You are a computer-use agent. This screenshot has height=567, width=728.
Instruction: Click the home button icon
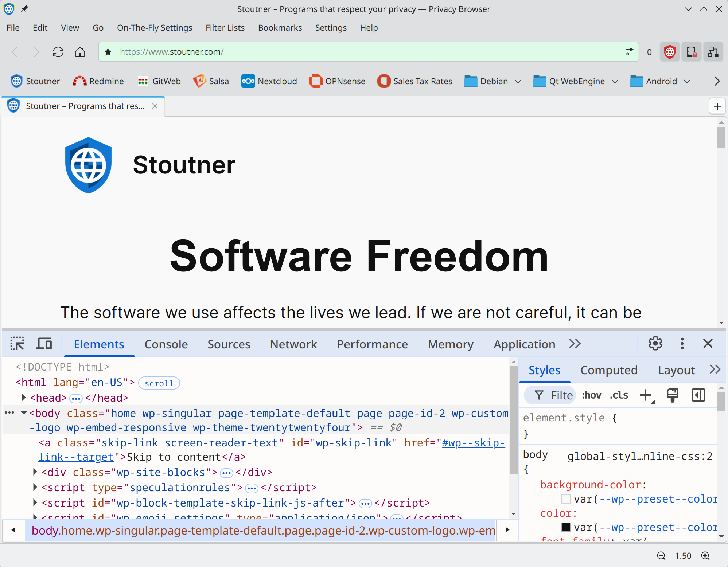pyautogui.click(x=80, y=52)
